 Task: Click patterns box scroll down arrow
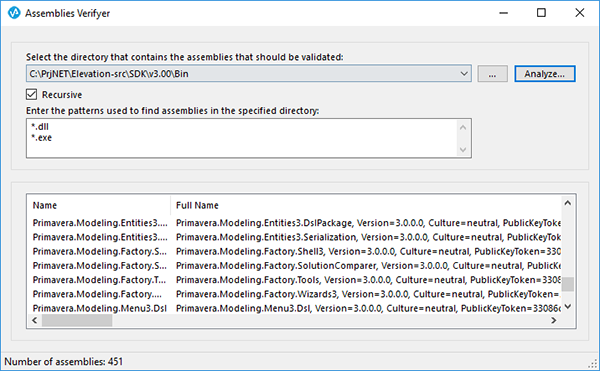[463, 150]
